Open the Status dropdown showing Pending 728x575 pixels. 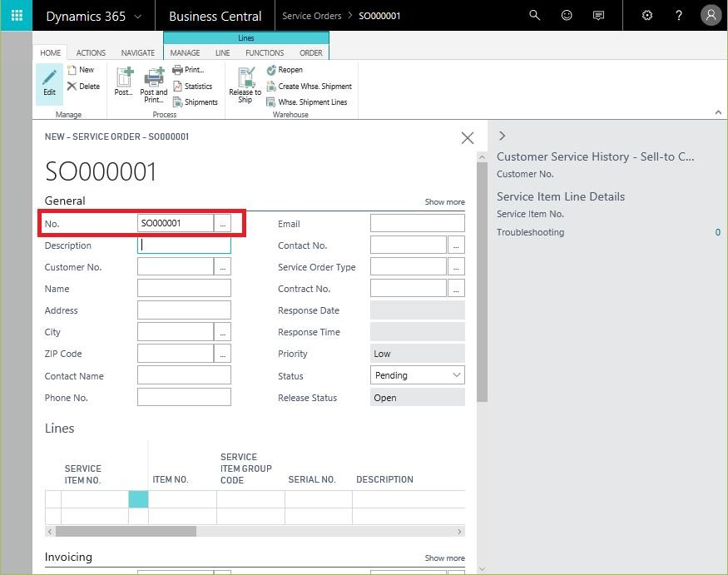[x=417, y=375]
